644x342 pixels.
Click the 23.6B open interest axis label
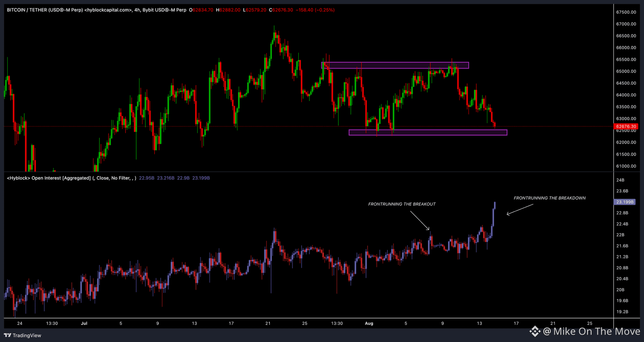(622, 191)
